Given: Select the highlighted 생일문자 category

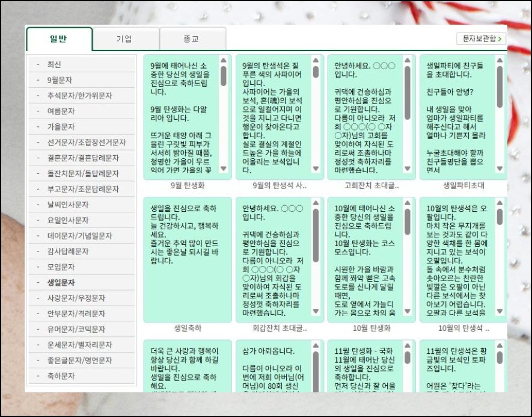Looking at the screenshot, I should (x=81, y=283).
